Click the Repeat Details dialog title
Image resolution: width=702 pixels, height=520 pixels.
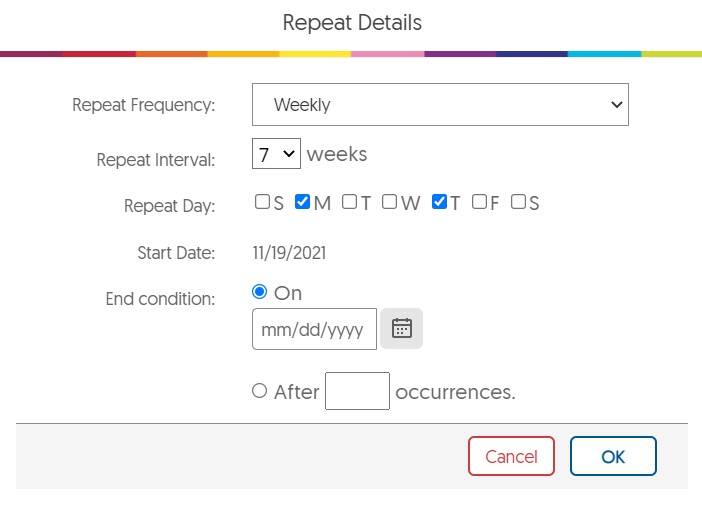tap(352, 22)
